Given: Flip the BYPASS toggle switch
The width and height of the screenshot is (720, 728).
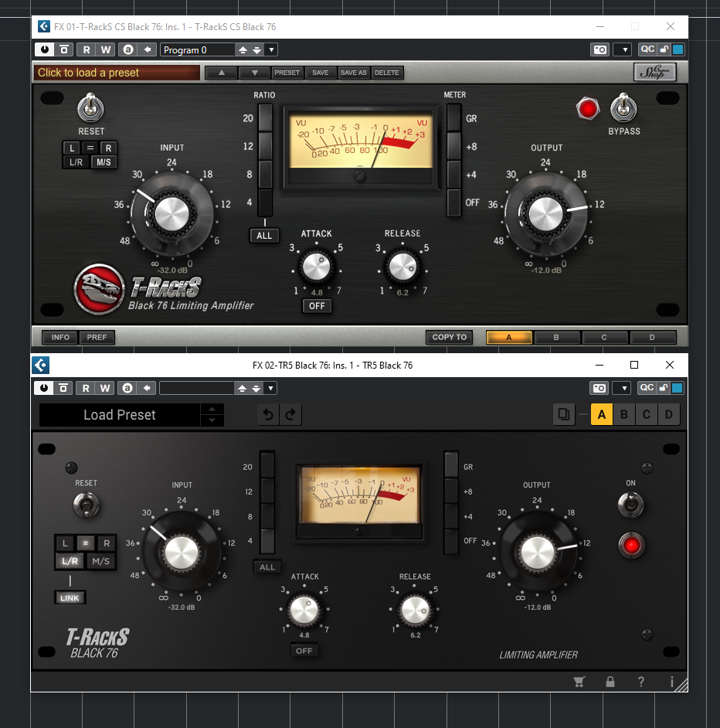Looking at the screenshot, I should (623, 107).
